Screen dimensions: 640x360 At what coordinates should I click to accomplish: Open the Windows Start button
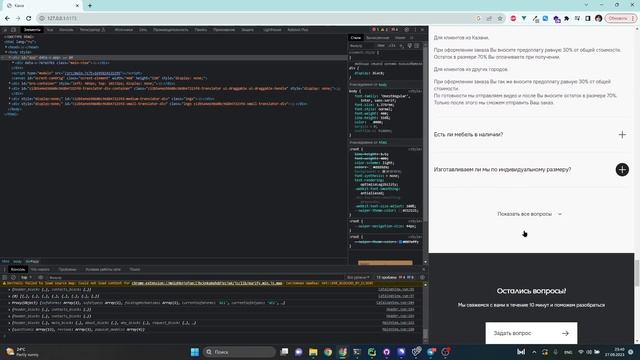pyautogui.click(x=195, y=352)
